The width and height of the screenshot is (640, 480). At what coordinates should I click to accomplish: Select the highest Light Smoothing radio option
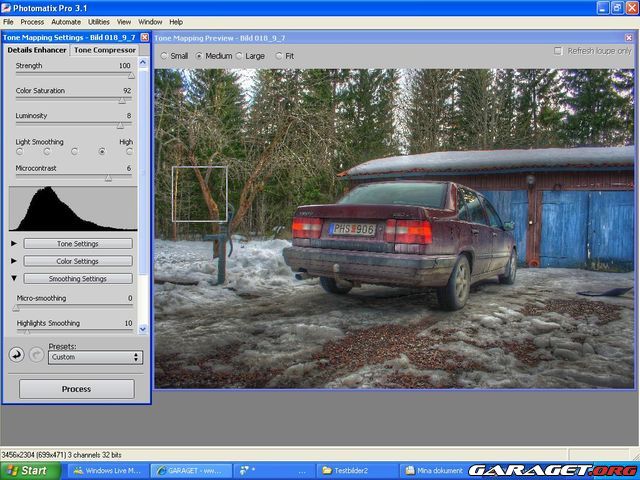tap(129, 151)
